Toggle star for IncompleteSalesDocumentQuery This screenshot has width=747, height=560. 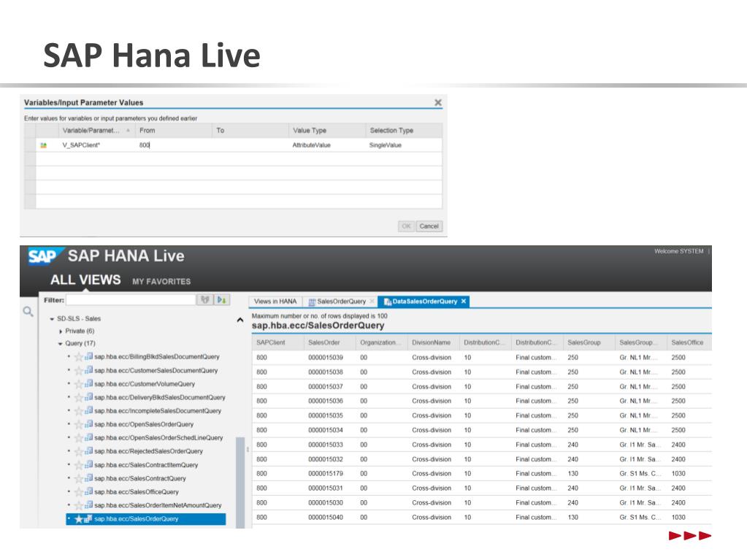pyautogui.click(x=79, y=411)
